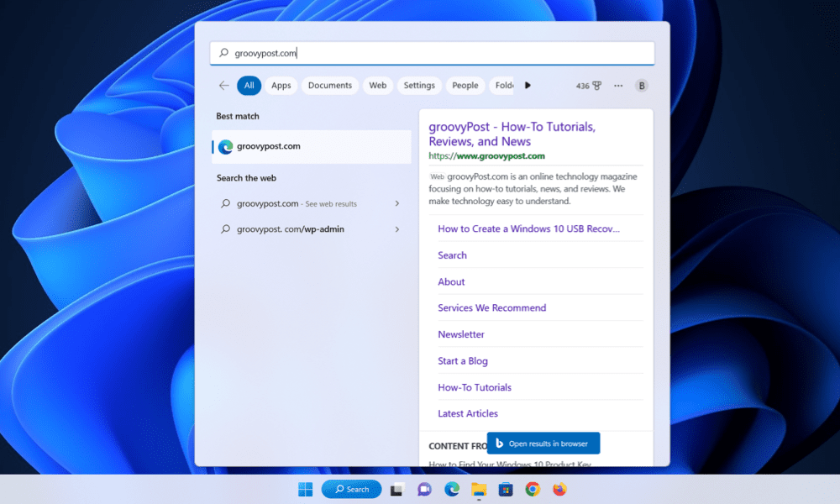This screenshot has width=840, height=504.
Task: Expand groovypost.com/wp-admin suggestion chevron
Action: 397,229
